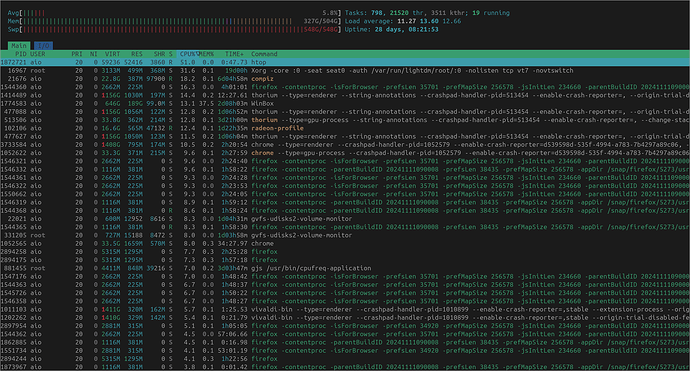
Task: Select firefox row with PID 1546319
Action: coord(345,202)
